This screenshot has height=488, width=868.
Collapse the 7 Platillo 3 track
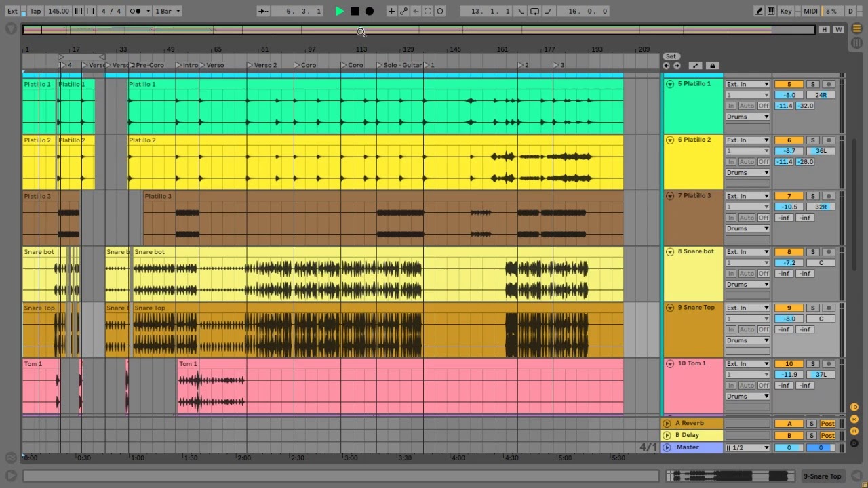coord(670,196)
